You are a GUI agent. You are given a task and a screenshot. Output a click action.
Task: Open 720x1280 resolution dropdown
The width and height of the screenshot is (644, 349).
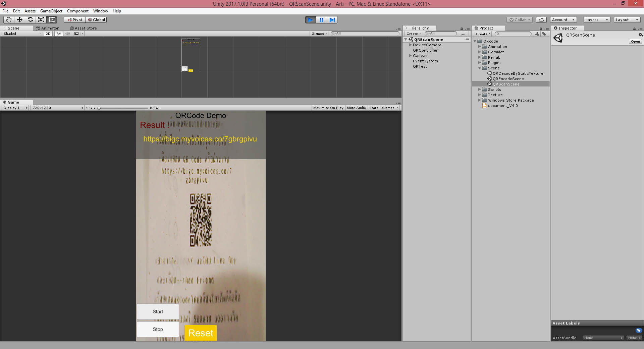click(x=58, y=108)
